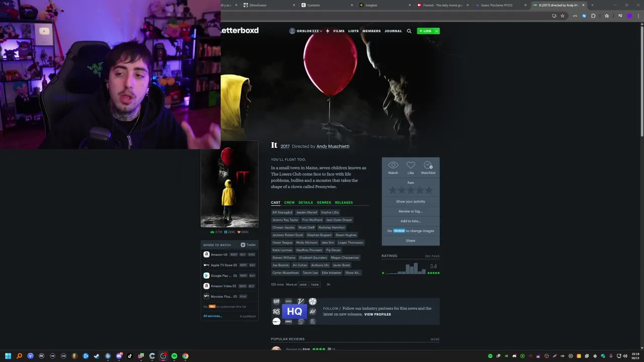This screenshot has height=362, width=644.
Task: Open the MEMBERS navigation menu
Action: (371, 31)
